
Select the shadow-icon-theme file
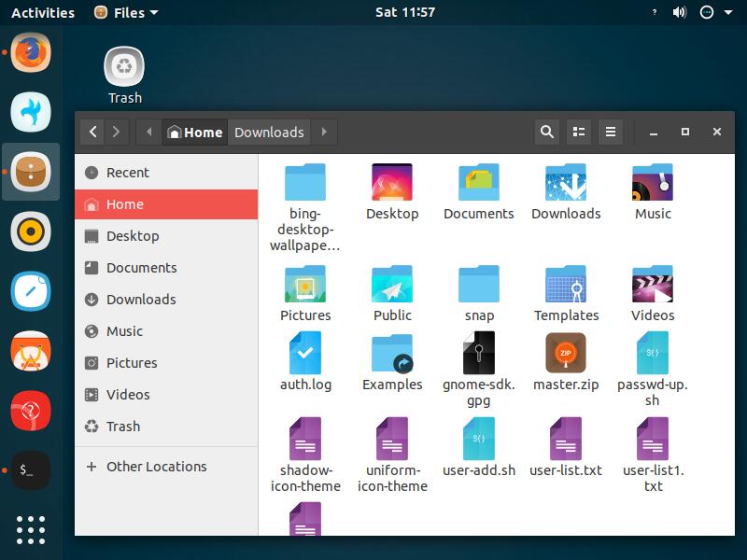point(305,439)
